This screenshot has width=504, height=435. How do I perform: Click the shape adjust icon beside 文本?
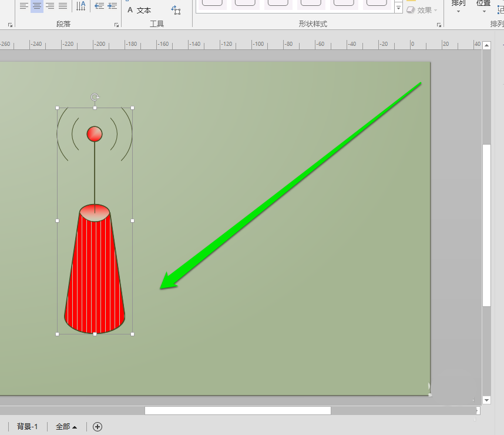point(175,9)
